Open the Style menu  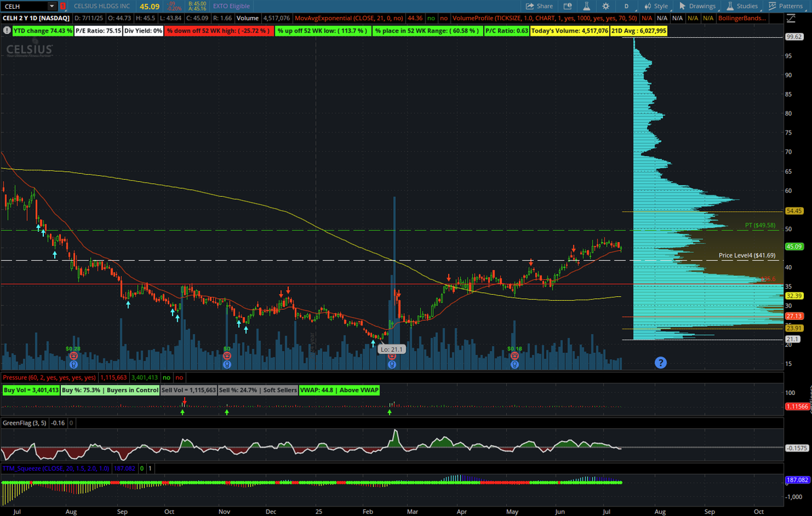(656, 6)
